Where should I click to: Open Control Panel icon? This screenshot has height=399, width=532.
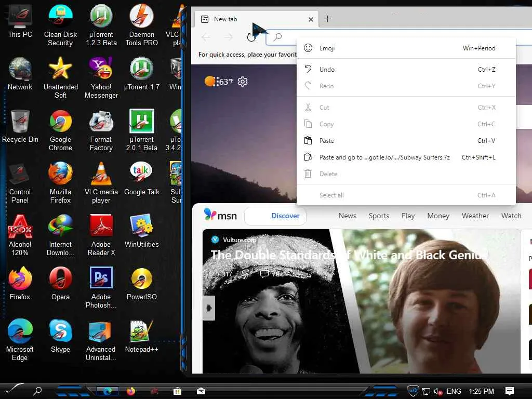point(20,182)
